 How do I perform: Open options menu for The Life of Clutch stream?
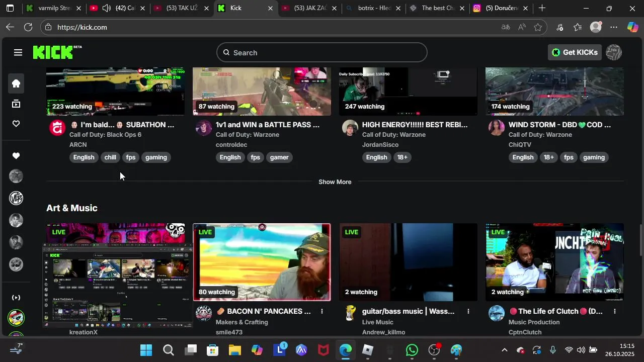(x=615, y=311)
